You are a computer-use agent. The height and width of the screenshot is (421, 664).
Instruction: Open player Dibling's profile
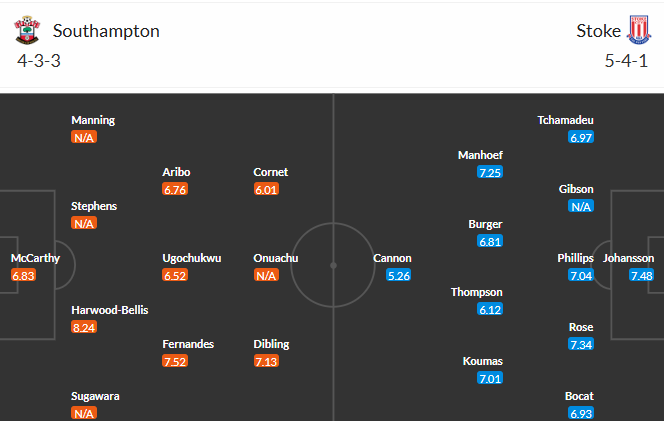coord(271,344)
